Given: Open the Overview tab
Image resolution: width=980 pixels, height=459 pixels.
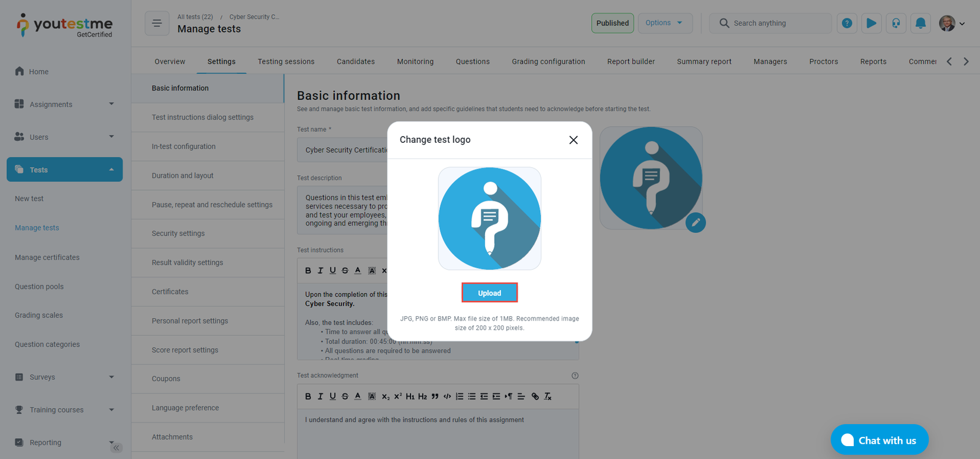Looking at the screenshot, I should [170, 61].
